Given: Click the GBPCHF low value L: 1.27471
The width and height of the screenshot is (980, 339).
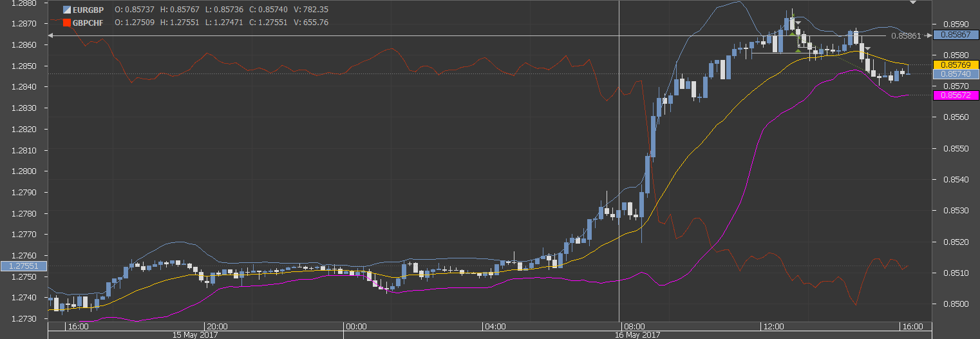Looking at the screenshot, I should tap(225, 23).
